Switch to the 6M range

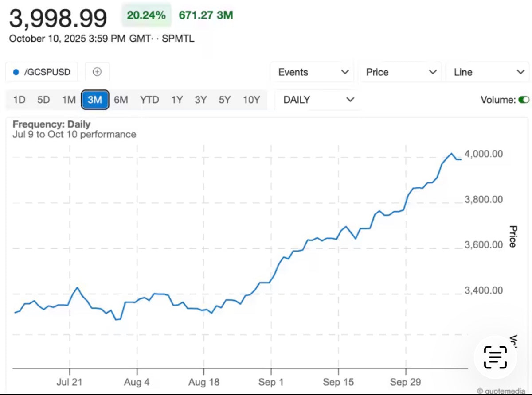121,100
